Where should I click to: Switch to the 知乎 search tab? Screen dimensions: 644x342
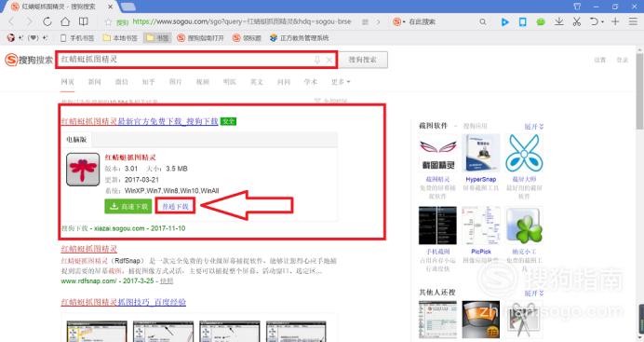(x=149, y=82)
